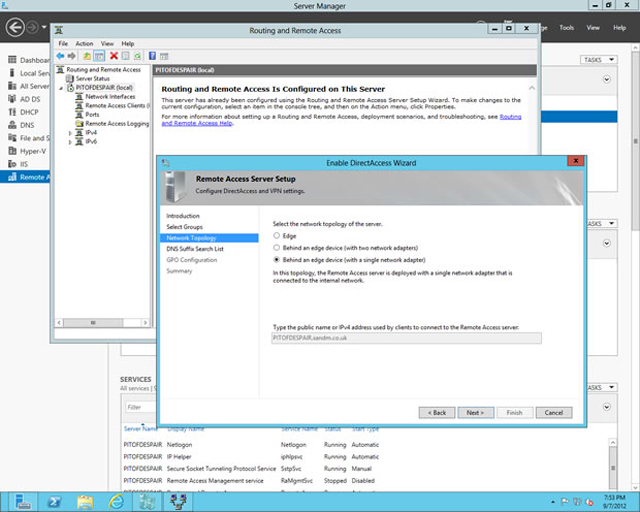This screenshot has height=512, width=640.
Task: Expand the IPv6 tree node
Action: point(71,142)
